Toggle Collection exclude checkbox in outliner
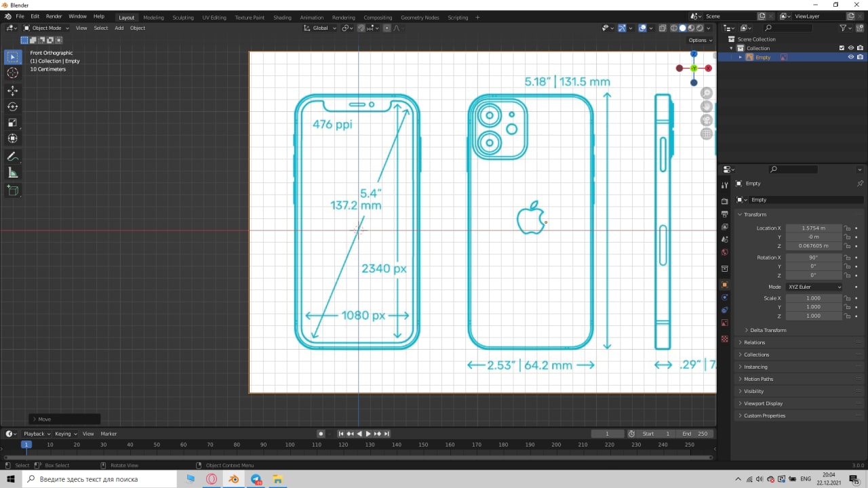This screenshot has height=488, width=868. 842,48
